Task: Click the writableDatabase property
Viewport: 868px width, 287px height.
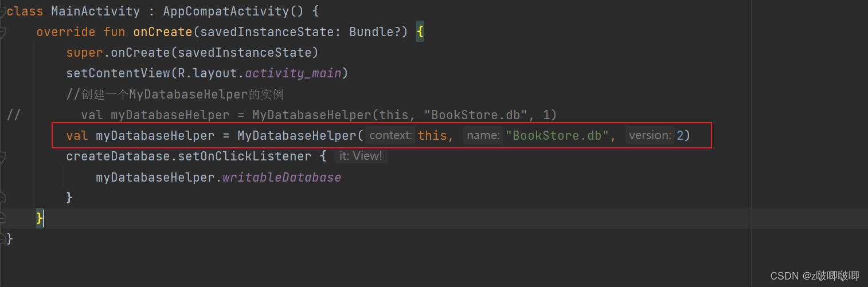Action: tap(281, 178)
